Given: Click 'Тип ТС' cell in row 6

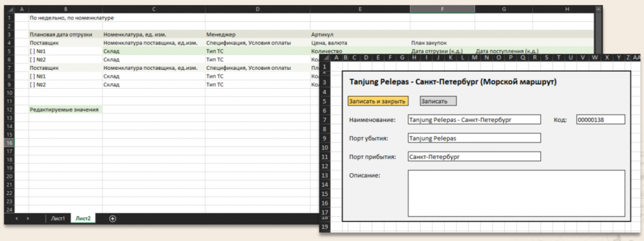Looking at the screenshot, I should click(x=258, y=60).
